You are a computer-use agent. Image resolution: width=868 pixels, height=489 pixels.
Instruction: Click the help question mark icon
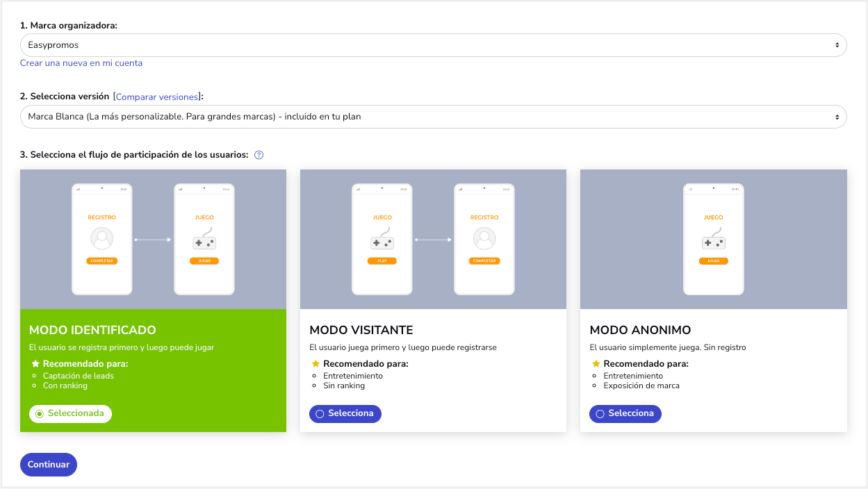click(259, 155)
